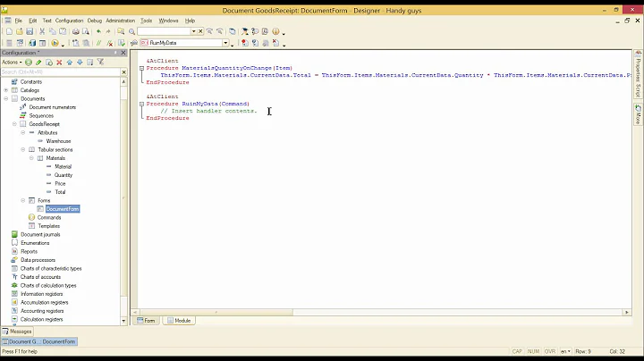This screenshot has width=644, height=361.
Task: Click the blue Move down arrow
Action: pos(80,63)
